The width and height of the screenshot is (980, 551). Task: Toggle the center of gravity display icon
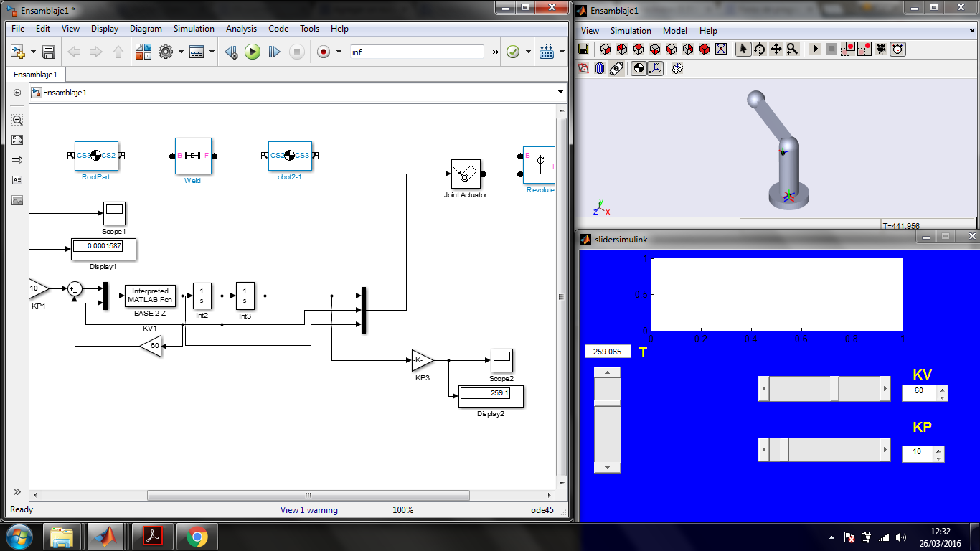point(639,68)
